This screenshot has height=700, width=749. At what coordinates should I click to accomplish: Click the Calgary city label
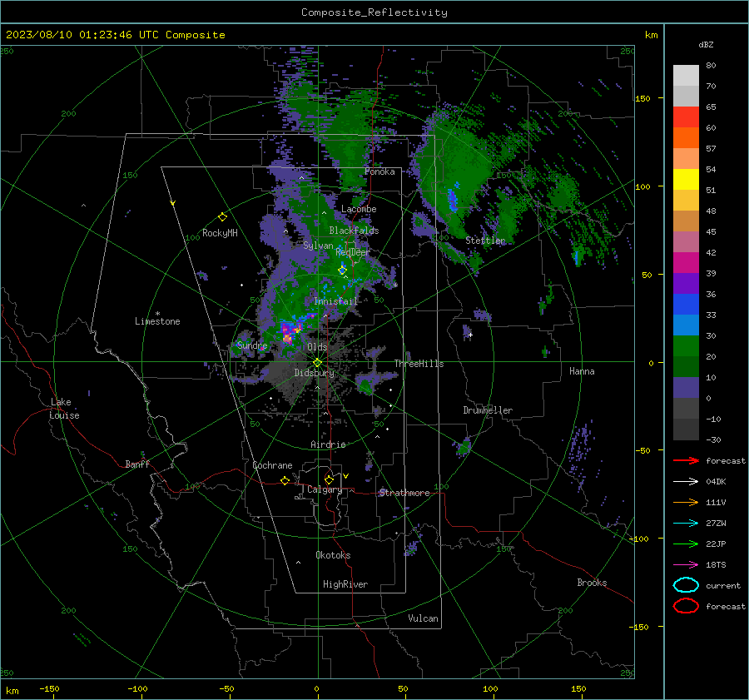coord(325,489)
